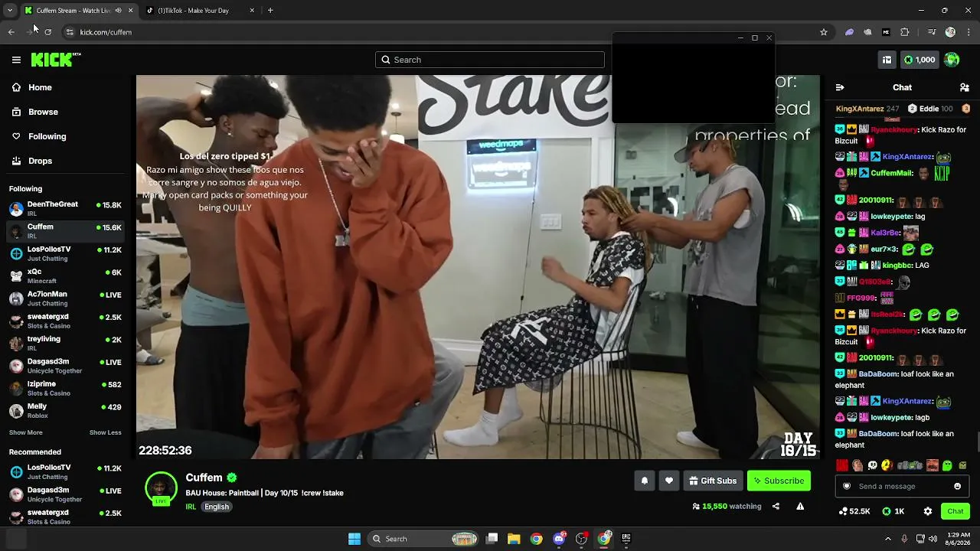Send message with the green Chat button
This screenshot has width=980, height=551.
coord(955,511)
